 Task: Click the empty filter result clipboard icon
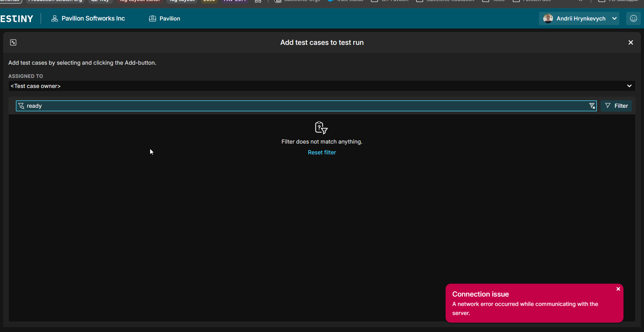[x=321, y=128]
